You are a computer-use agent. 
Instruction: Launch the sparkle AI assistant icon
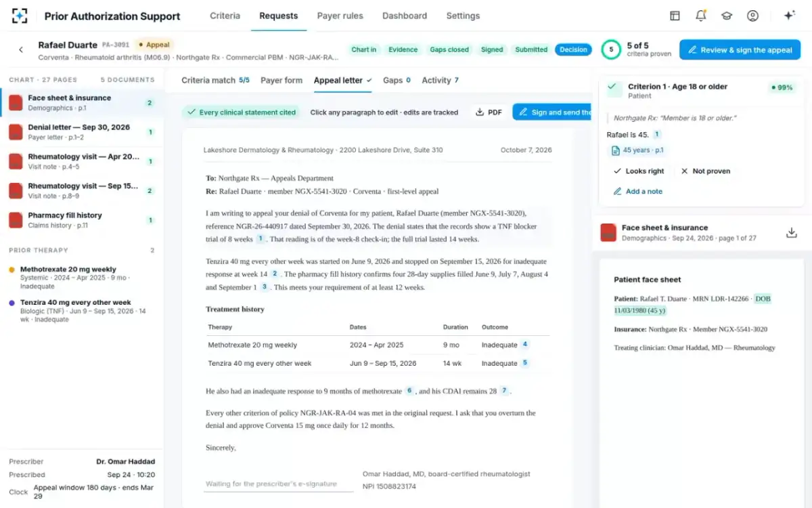[x=789, y=16]
